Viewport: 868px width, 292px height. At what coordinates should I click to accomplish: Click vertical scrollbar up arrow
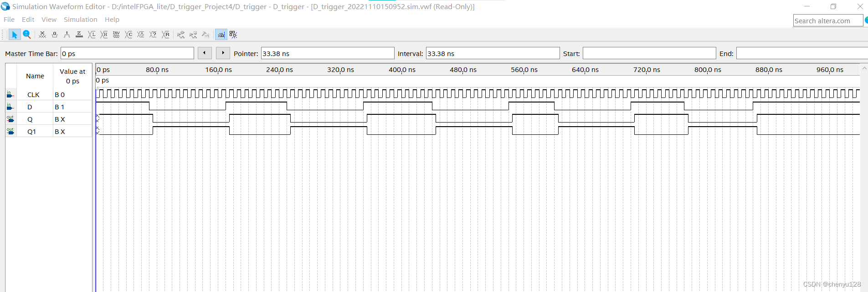864,68
